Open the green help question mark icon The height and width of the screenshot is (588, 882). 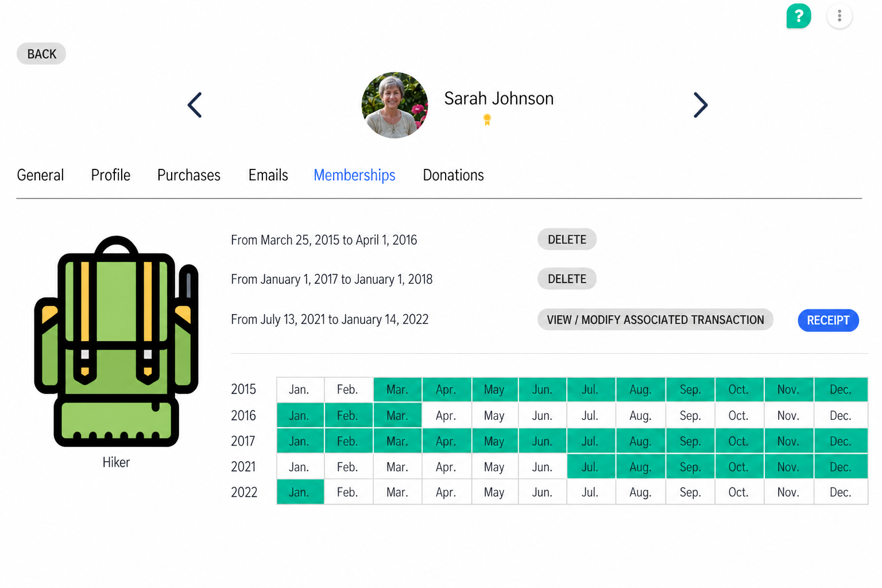[x=798, y=16]
